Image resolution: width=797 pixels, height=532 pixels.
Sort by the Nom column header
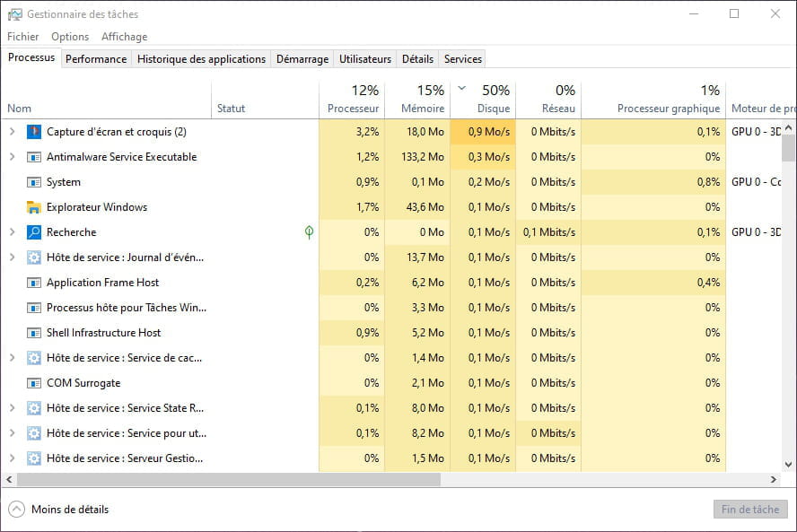[x=106, y=100]
